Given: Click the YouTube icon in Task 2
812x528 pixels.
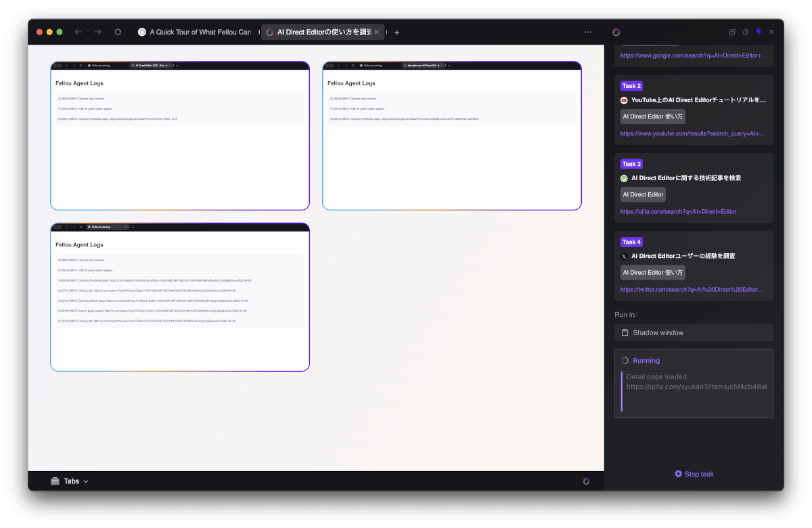Looking at the screenshot, I should pyautogui.click(x=625, y=100).
